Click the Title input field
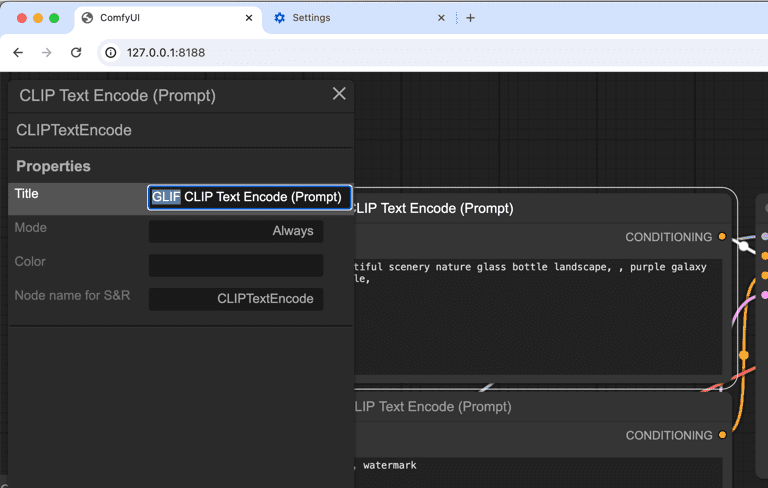 249,197
